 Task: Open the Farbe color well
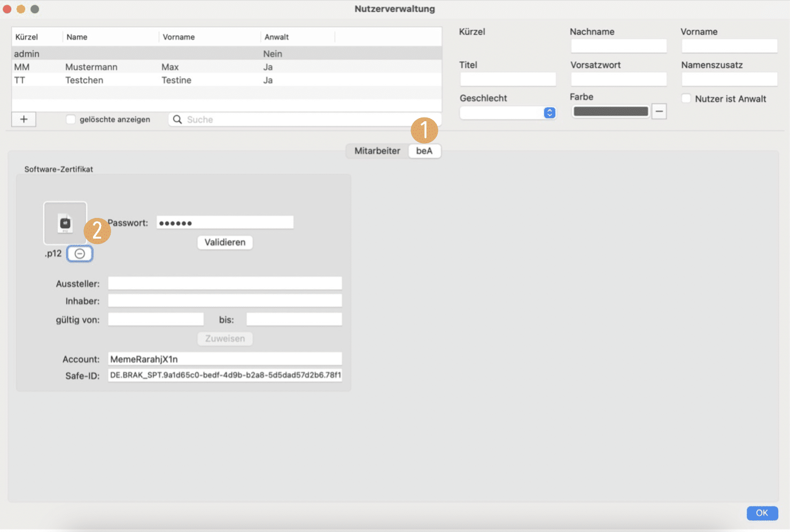pyautogui.click(x=611, y=111)
